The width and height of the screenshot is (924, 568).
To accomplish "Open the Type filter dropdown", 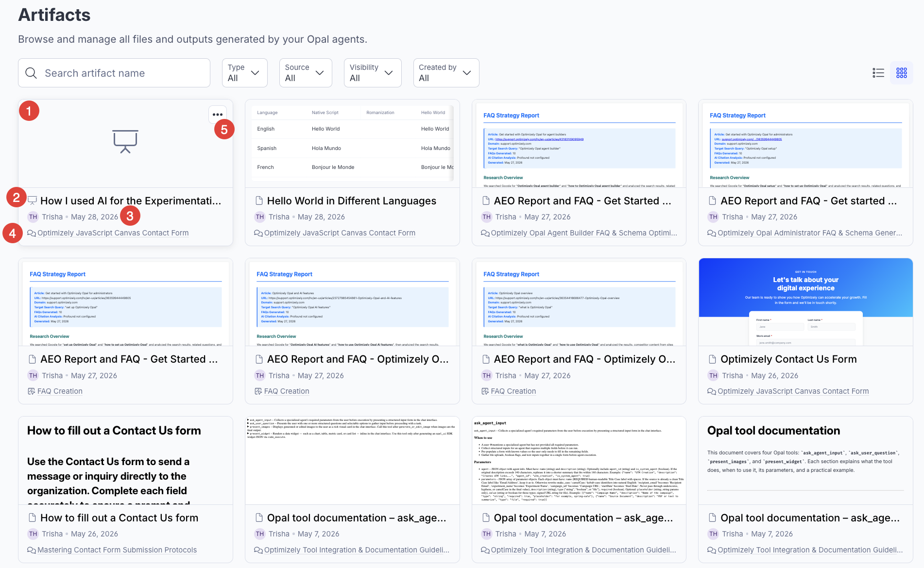I will [x=245, y=73].
